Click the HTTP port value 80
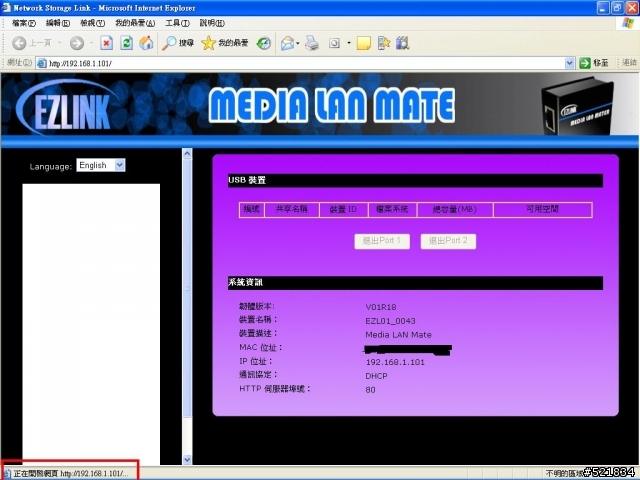The width and height of the screenshot is (640, 480). click(x=370, y=390)
